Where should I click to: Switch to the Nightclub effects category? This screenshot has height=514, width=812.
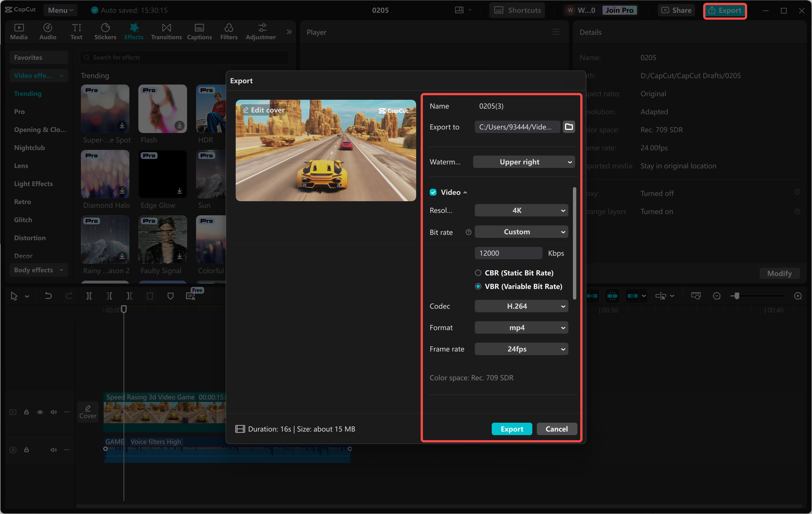[30, 147]
